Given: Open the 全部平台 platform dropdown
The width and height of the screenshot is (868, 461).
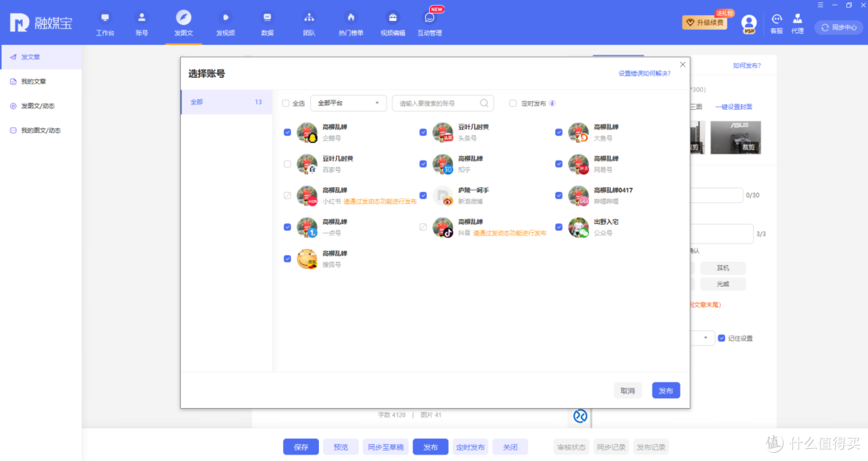Looking at the screenshot, I should 348,103.
